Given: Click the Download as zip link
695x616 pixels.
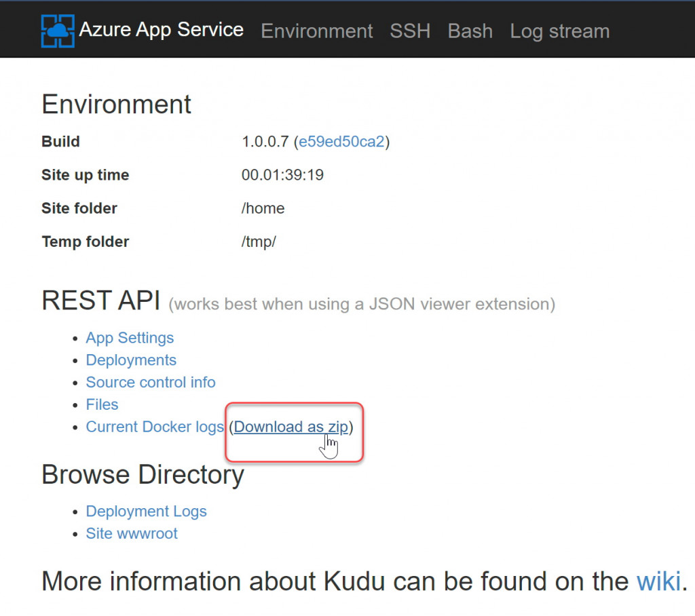Looking at the screenshot, I should coord(291,427).
